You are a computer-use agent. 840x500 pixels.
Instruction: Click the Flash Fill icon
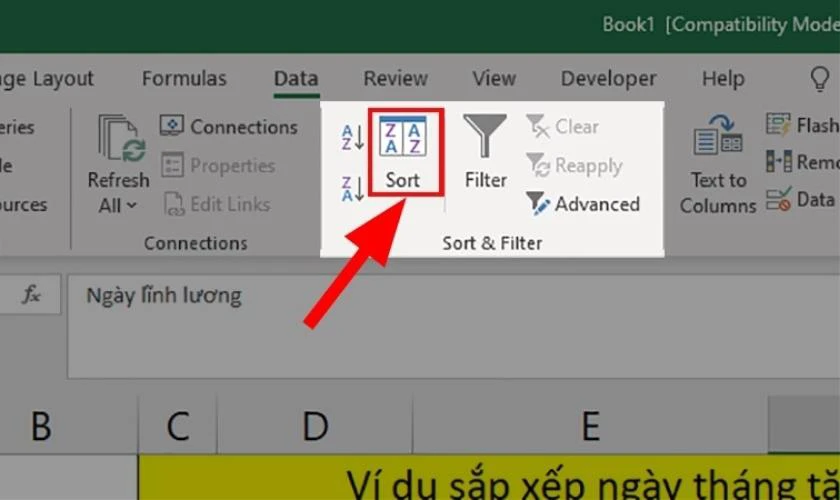pos(778,124)
